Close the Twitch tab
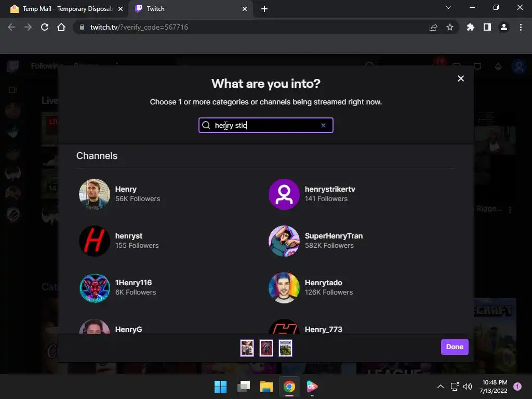The image size is (532, 399). click(x=245, y=9)
